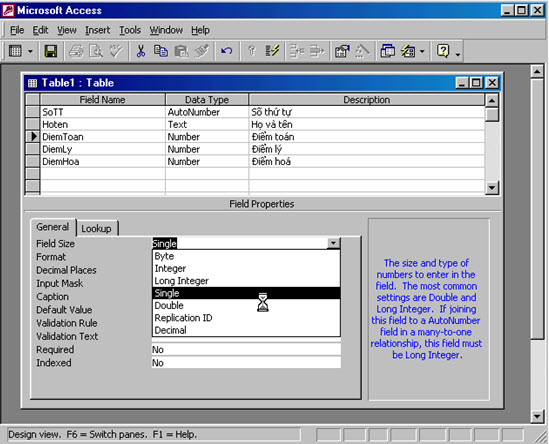Click the field grid scroll down arrow
The width and height of the screenshot is (549, 444).
click(492, 188)
